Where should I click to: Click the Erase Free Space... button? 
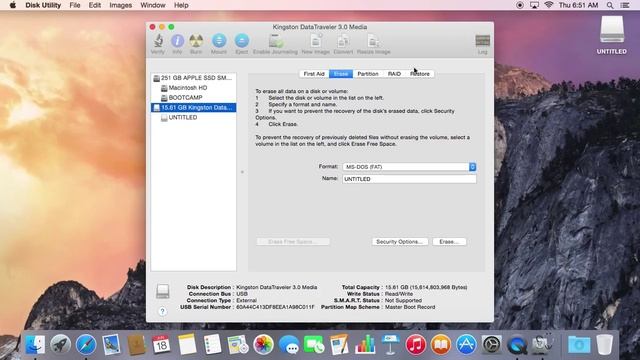pos(293,242)
